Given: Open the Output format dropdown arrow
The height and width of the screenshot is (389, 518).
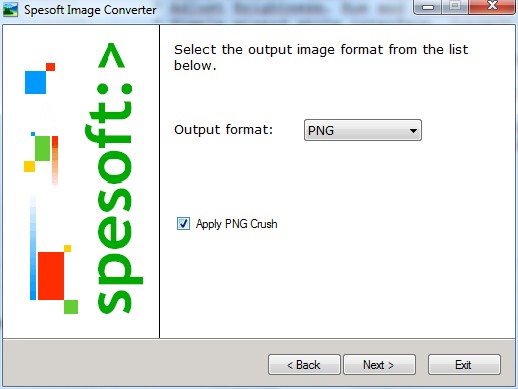Looking at the screenshot, I should click(413, 131).
